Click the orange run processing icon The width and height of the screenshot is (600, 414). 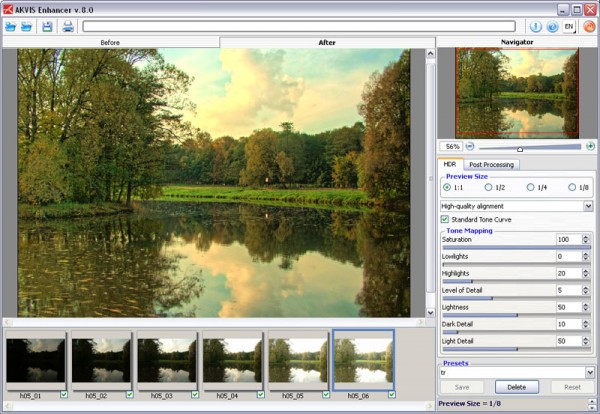pyautogui.click(x=588, y=26)
